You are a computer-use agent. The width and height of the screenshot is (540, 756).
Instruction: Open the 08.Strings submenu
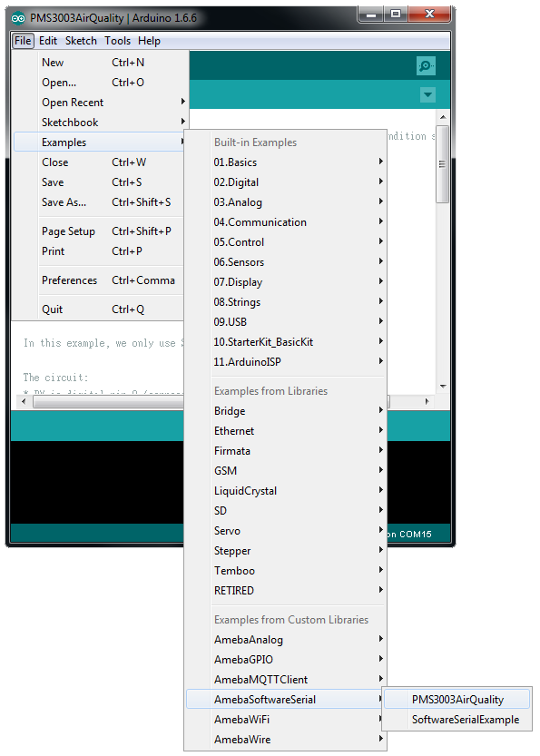pos(286,302)
